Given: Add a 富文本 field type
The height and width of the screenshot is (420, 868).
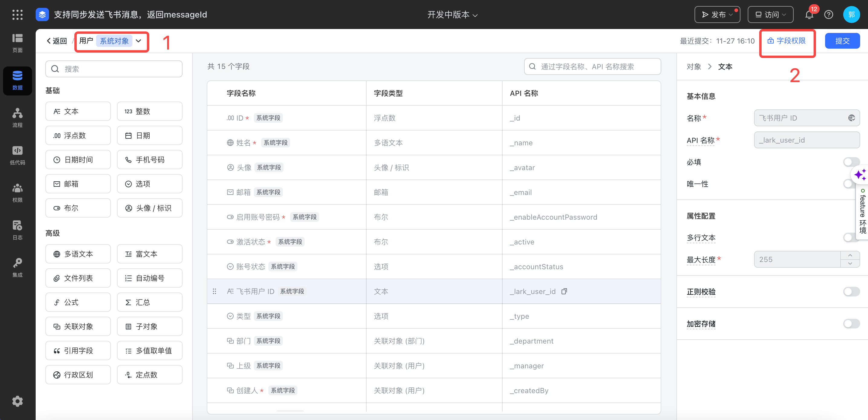Looking at the screenshot, I should 150,254.
